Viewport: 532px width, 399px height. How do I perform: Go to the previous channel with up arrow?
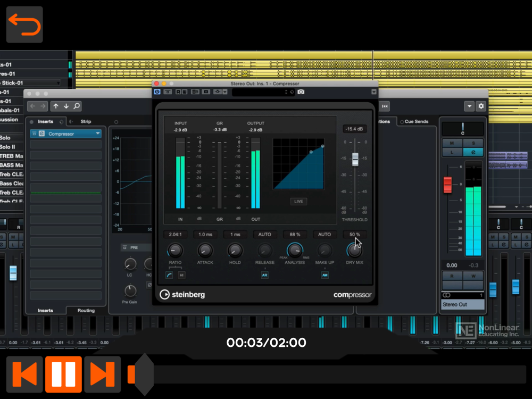click(x=56, y=106)
